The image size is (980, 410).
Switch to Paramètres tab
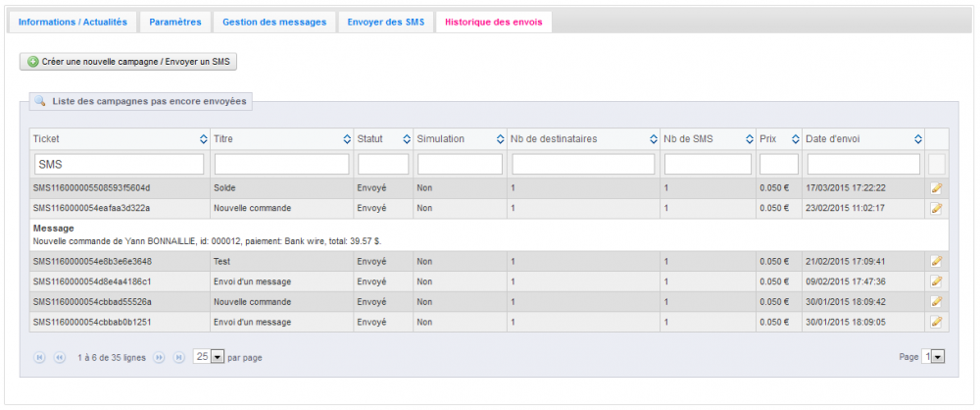coord(175,22)
